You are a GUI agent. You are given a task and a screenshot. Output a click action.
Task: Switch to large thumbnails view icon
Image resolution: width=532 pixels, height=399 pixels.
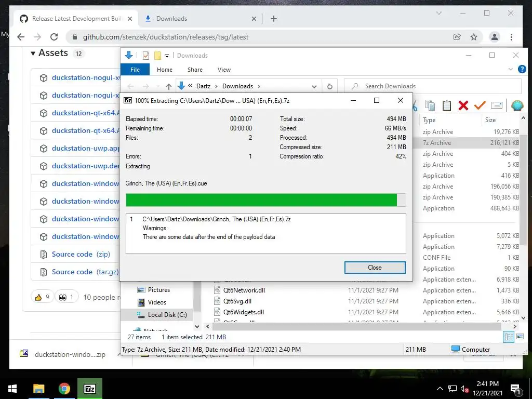click(x=520, y=337)
